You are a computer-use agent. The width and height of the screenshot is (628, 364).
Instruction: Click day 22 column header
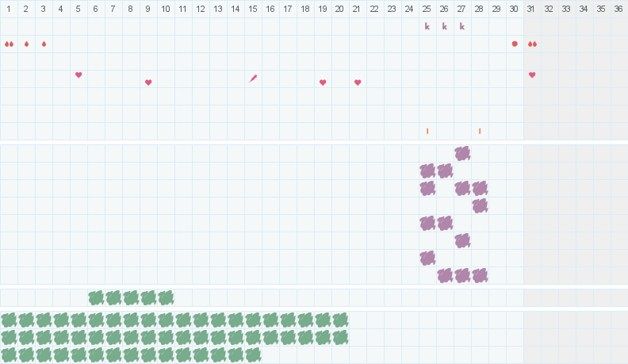point(374,9)
